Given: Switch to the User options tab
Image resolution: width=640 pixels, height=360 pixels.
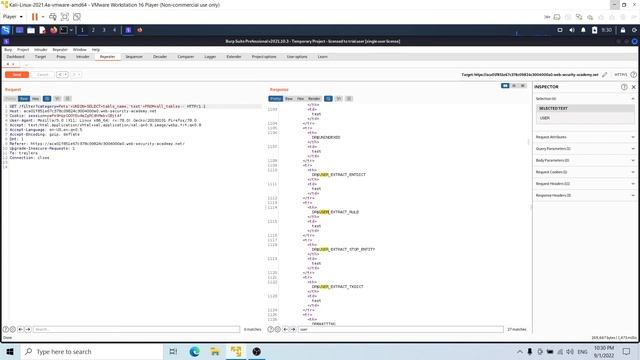Looking at the screenshot, I should (x=297, y=57).
